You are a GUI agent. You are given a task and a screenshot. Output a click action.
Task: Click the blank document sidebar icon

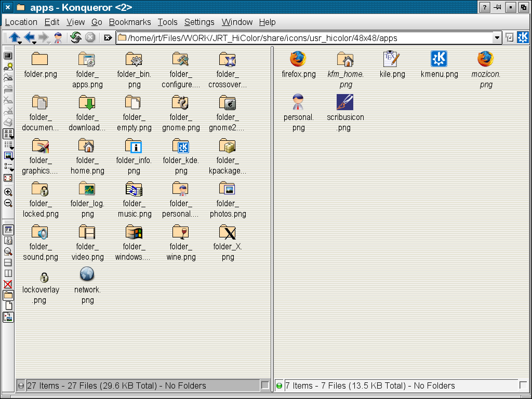8,305
